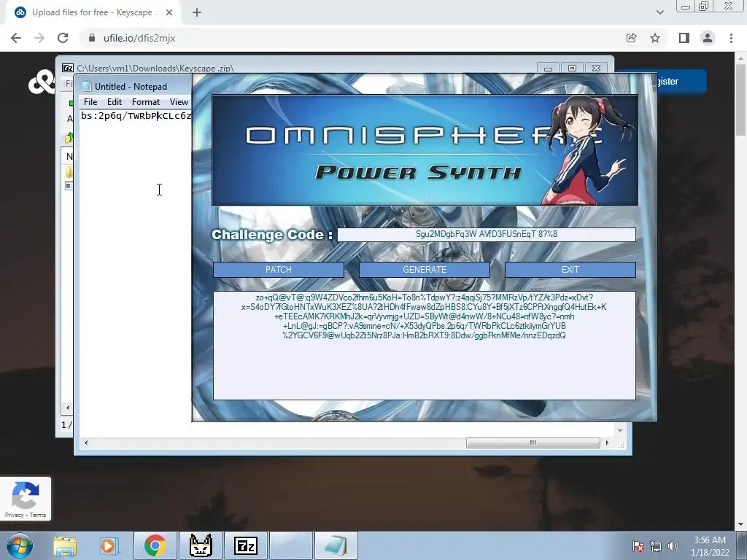Open File Explorer from taskbar

[x=65, y=545]
